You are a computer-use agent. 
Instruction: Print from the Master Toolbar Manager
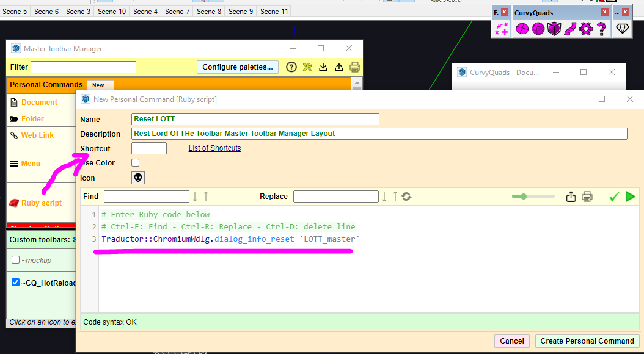354,67
